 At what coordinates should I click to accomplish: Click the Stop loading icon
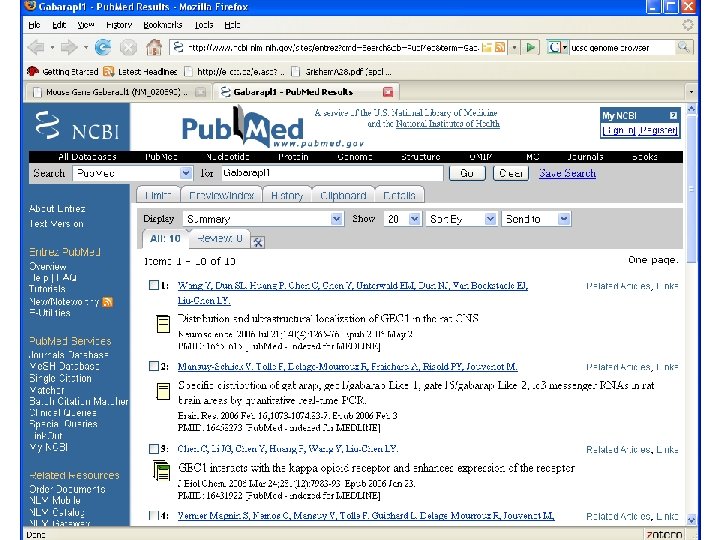128,47
